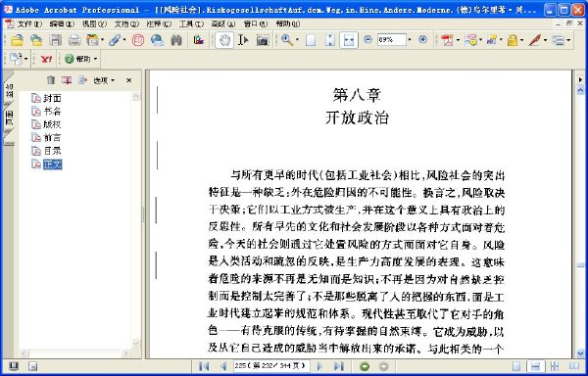Click the open web page icon
Viewport: 588px width, 376px height.
[36, 40]
